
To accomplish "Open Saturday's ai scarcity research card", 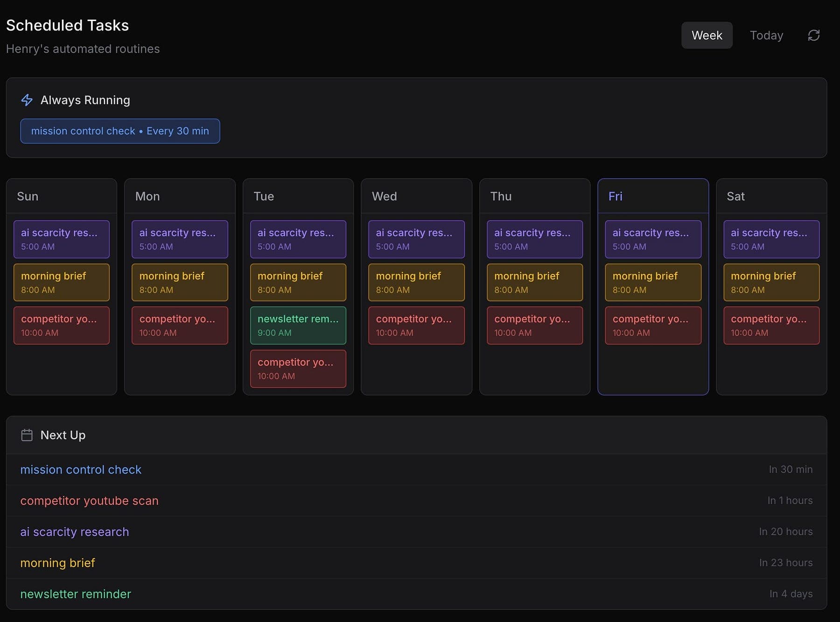I will [x=771, y=239].
